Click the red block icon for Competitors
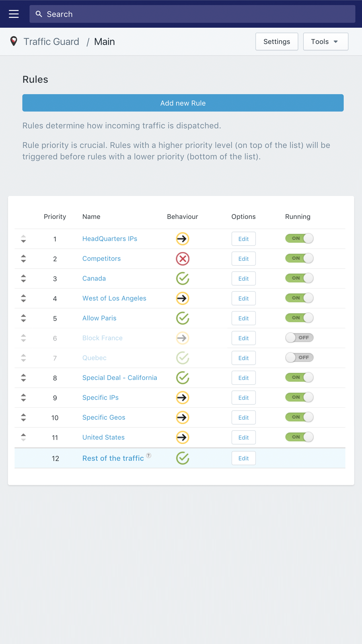 click(x=183, y=259)
